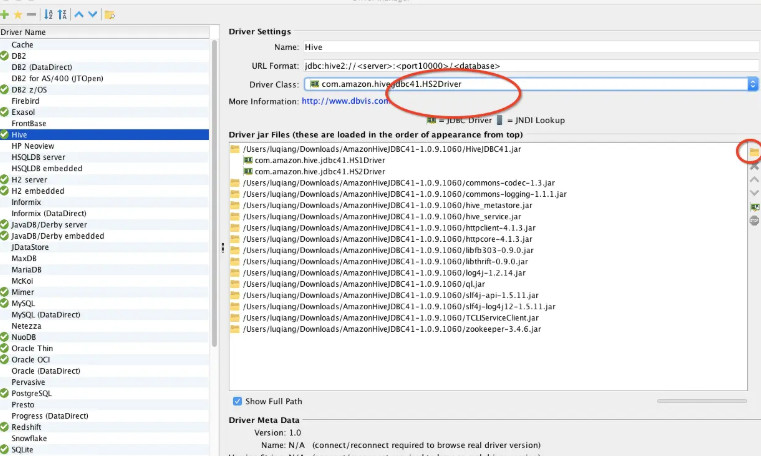Click the green check icon next to DB2
This screenshot has width=761, height=456.
coord(4,56)
